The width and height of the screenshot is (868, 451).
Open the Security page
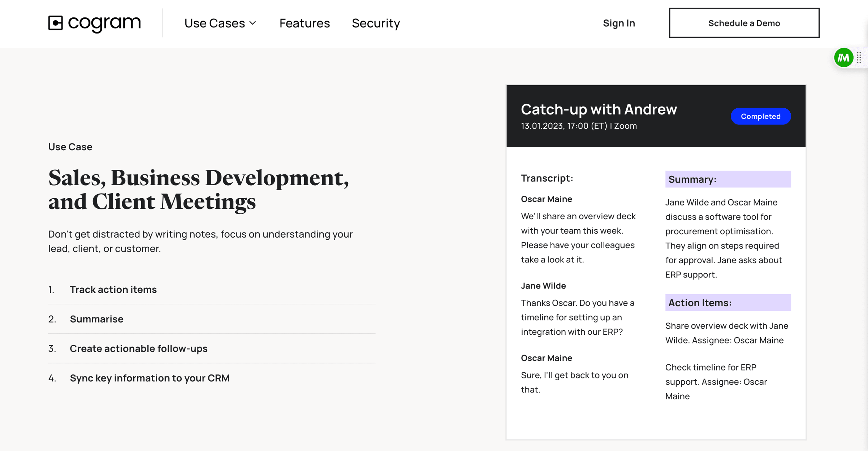pos(376,23)
